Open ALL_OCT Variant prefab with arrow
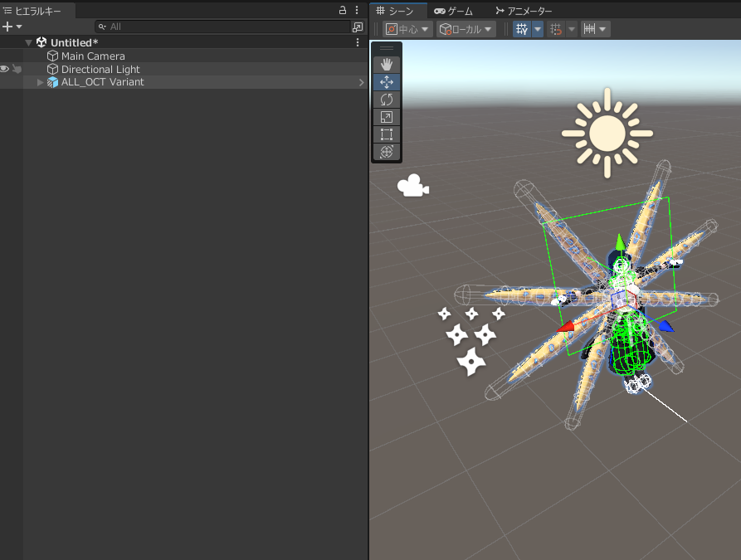 click(361, 82)
